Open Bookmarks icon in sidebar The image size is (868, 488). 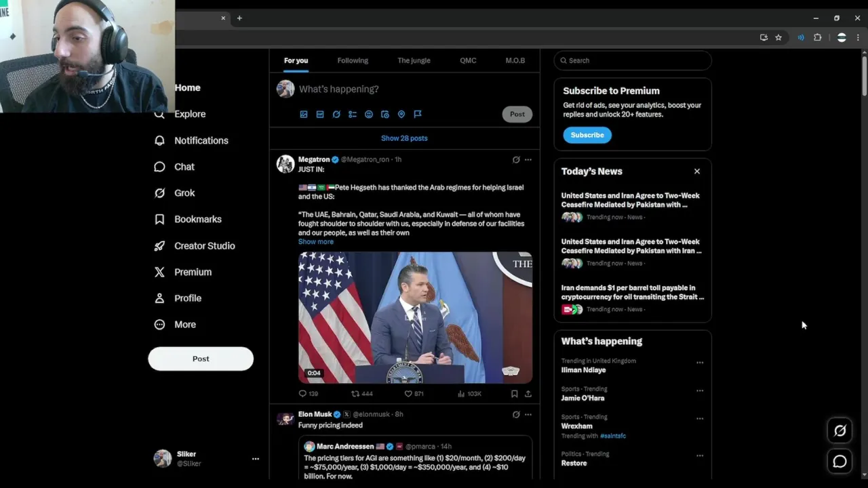[x=159, y=220]
